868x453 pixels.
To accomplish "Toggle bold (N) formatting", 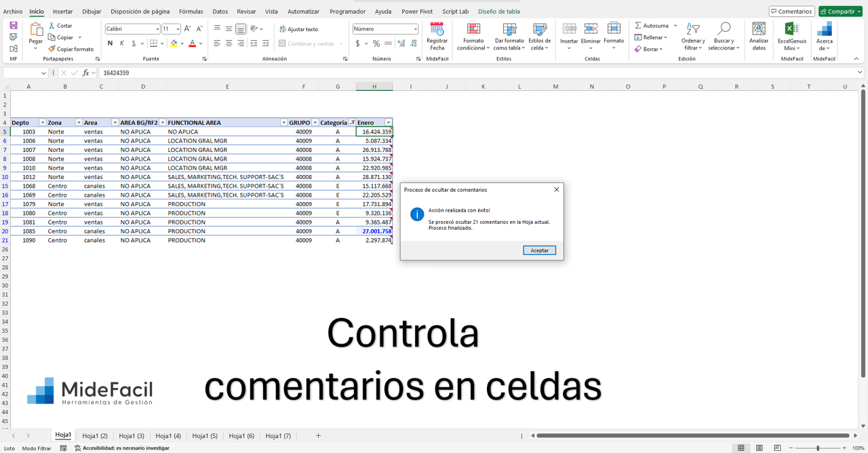I will pyautogui.click(x=110, y=43).
